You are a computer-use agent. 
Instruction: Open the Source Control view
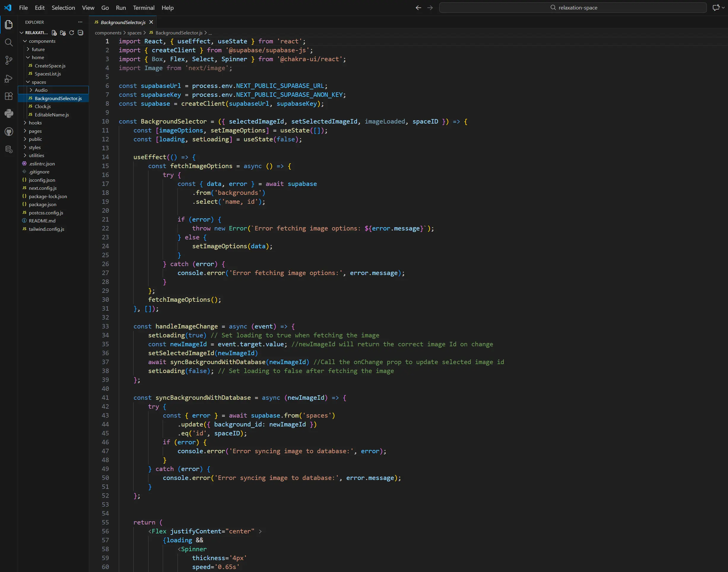click(x=9, y=60)
